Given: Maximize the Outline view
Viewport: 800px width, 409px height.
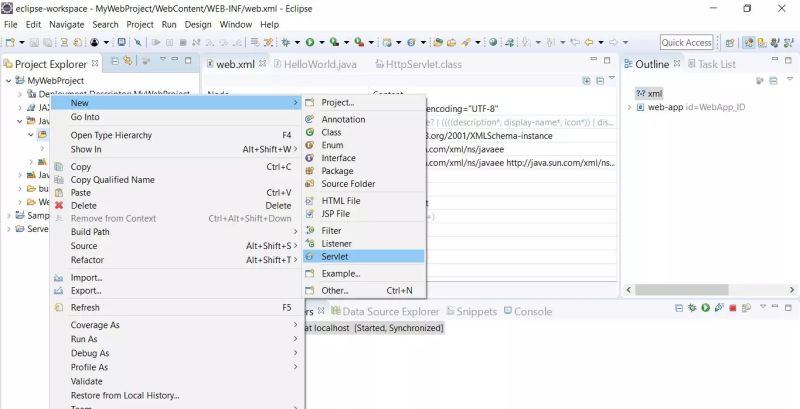Looking at the screenshot, I should [788, 60].
